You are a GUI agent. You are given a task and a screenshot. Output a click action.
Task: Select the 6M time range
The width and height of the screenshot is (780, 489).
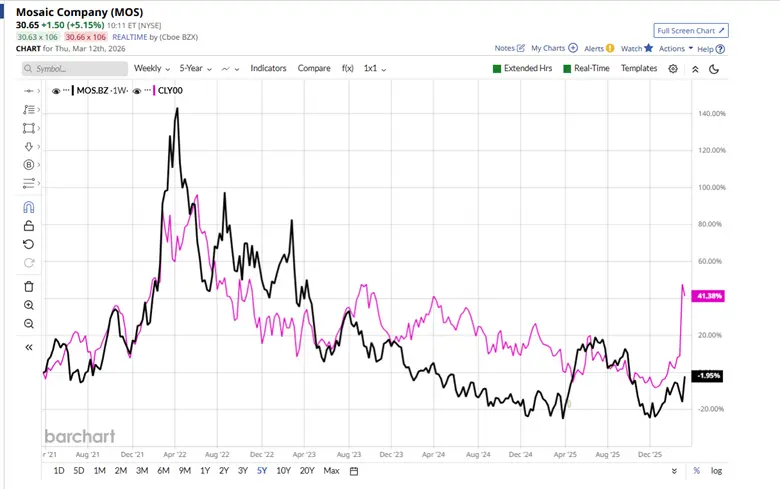163,471
